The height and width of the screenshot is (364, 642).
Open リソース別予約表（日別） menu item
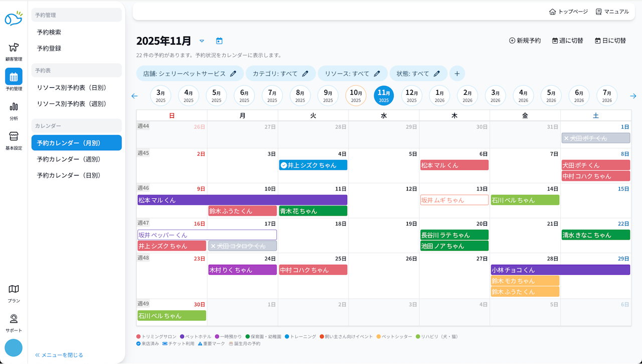pyautogui.click(x=71, y=87)
